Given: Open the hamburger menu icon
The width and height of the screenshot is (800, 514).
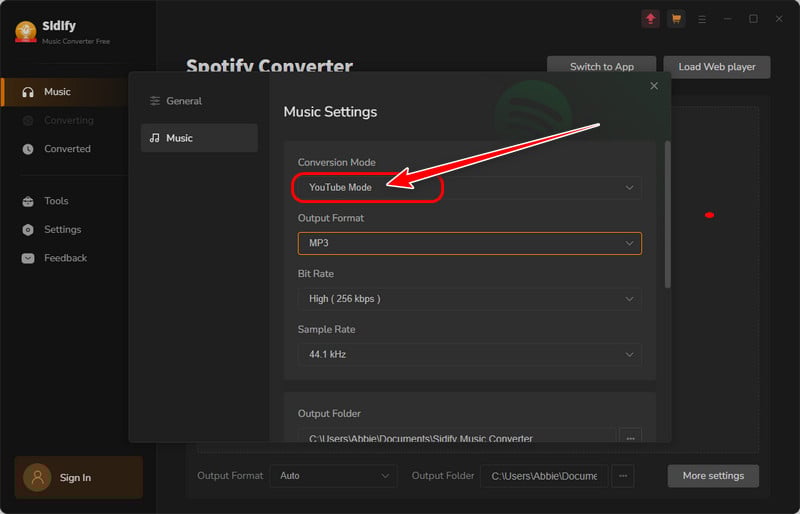Looking at the screenshot, I should (702, 19).
